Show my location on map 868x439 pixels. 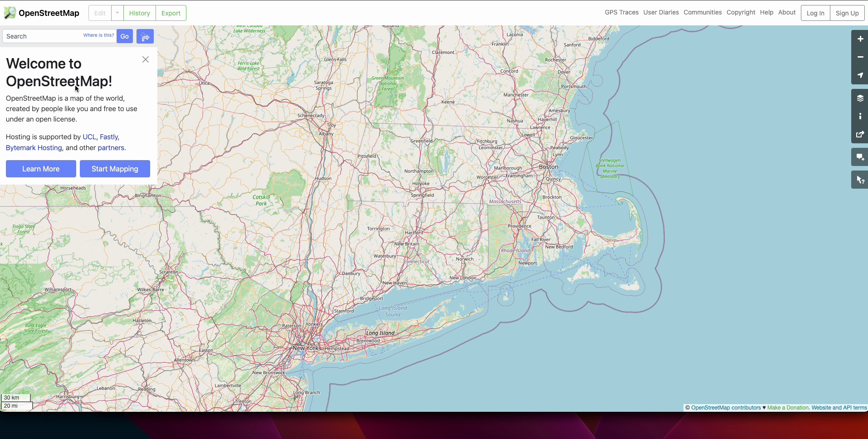point(860,75)
